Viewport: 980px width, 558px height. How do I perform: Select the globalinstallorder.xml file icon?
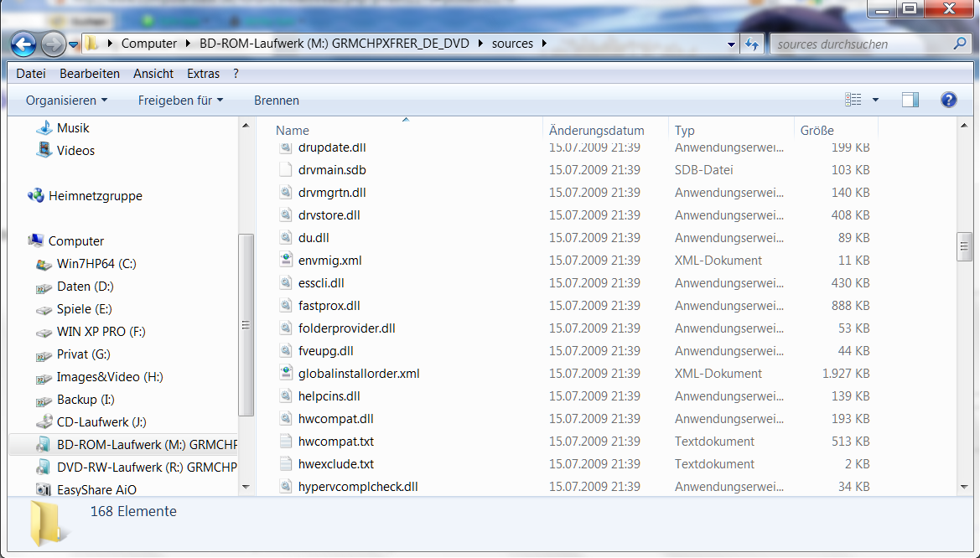point(286,373)
